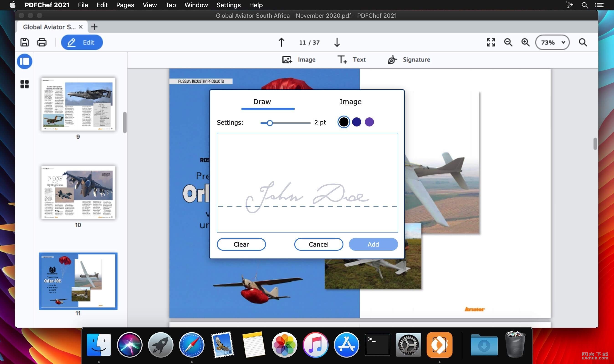This screenshot has height=364, width=614.
Task: Click the zoom in magnifier icon
Action: (525, 43)
